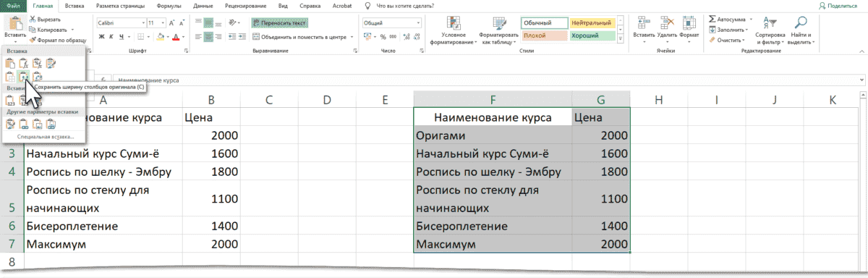Apply the borders icon in Шрифт group

[140, 37]
